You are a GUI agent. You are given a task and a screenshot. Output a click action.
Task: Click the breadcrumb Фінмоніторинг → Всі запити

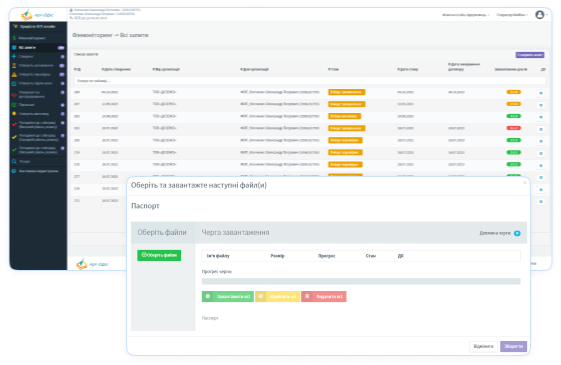(110, 35)
